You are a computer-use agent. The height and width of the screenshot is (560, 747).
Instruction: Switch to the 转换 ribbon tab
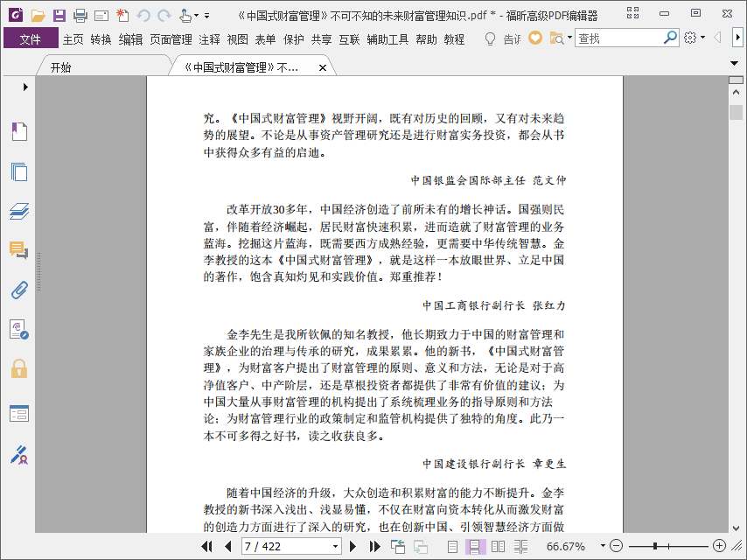coord(101,39)
